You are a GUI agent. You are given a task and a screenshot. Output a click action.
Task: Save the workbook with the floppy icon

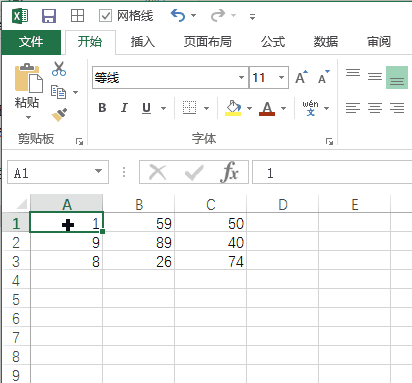click(x=49, y=16)
